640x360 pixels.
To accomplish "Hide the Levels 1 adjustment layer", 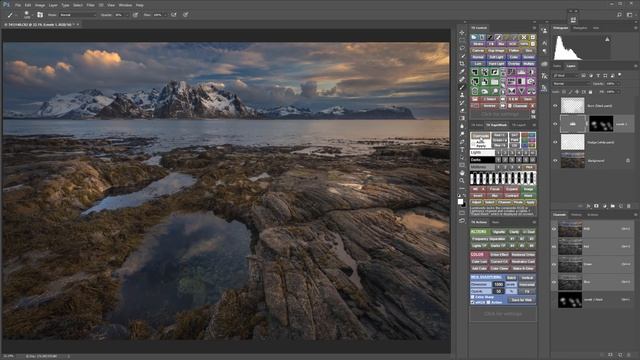I will tap(555, 124).
